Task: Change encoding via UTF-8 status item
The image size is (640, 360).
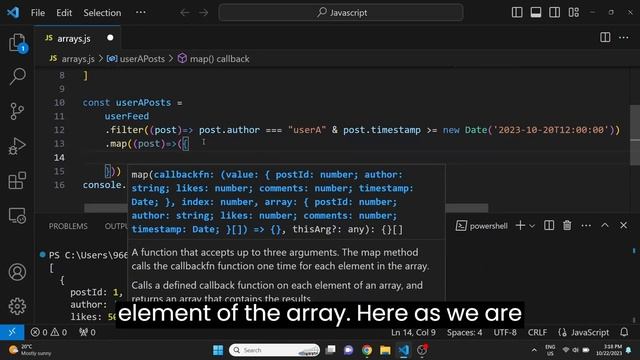Action: 505,332
